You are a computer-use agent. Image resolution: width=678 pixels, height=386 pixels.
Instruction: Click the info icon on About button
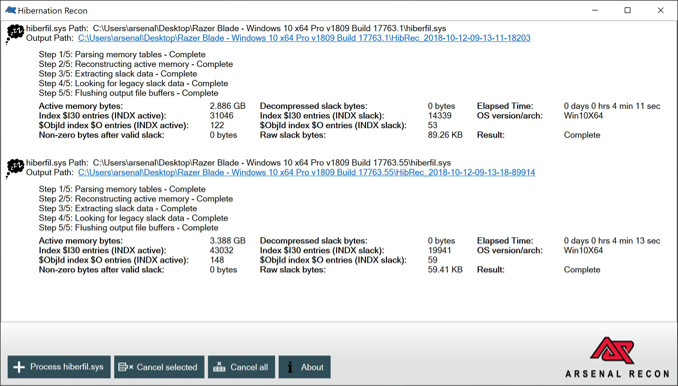290,367
